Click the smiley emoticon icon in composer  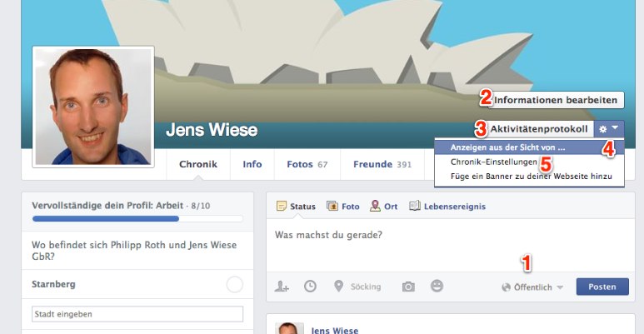(437, 286)
